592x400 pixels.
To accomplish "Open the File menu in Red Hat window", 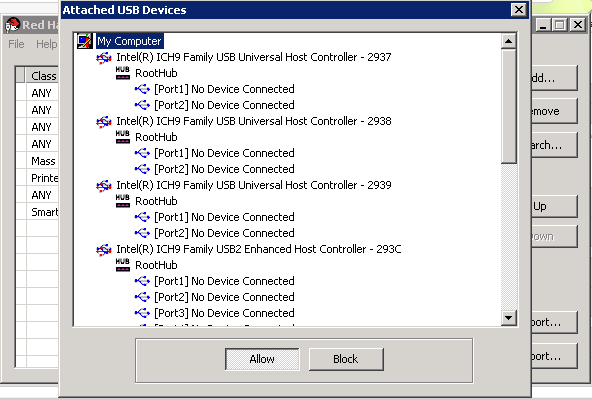I will (16, 44).
